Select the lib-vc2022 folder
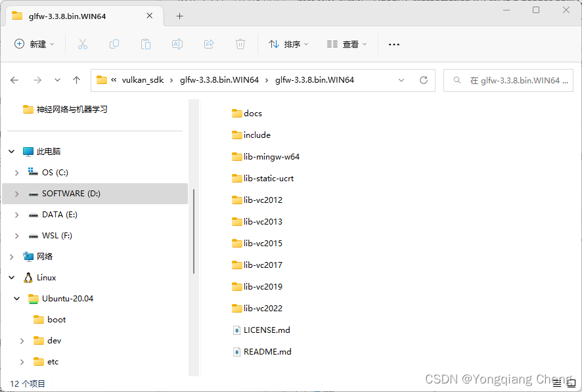The width and height of the screenshot is (582, 392). 257,308
